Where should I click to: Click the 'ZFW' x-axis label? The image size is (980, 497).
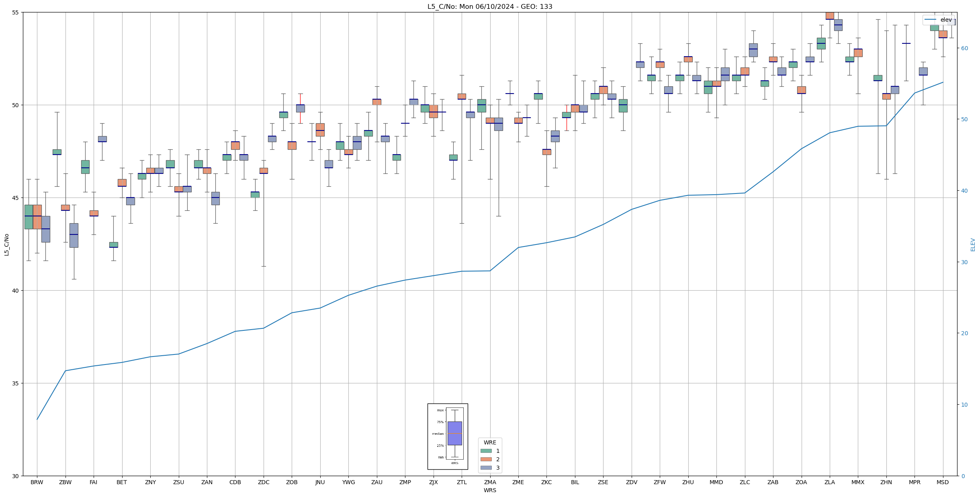[x=660, y=482]
